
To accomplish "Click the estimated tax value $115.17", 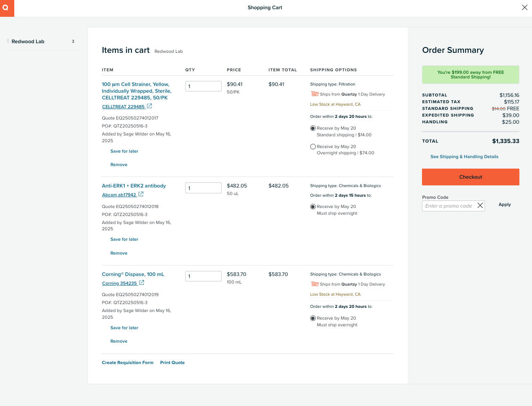I will 511,102.
